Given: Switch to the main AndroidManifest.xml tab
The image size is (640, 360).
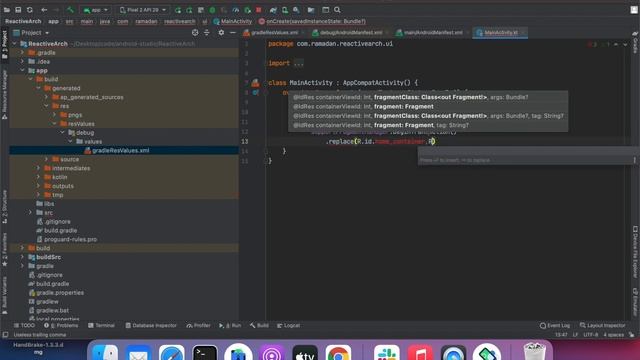Looking at the screenshot, I should coord(432,33).
